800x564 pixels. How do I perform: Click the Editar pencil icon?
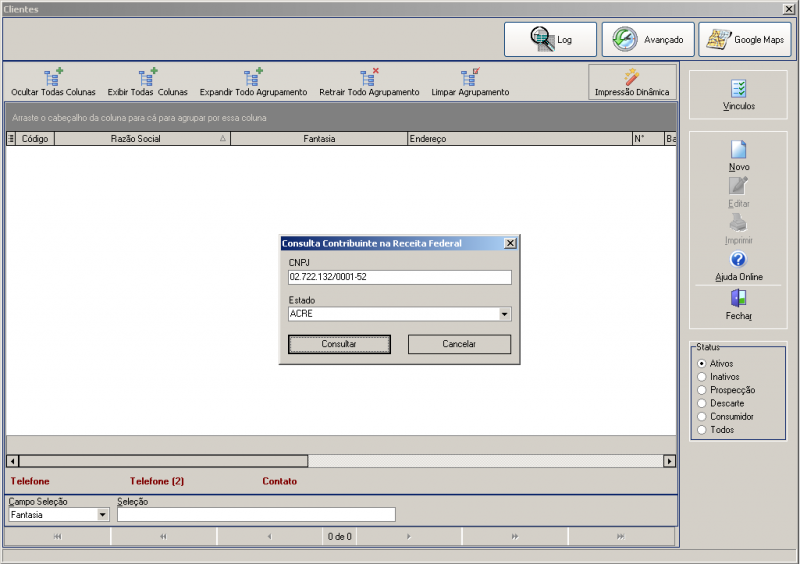pos(738,186)
